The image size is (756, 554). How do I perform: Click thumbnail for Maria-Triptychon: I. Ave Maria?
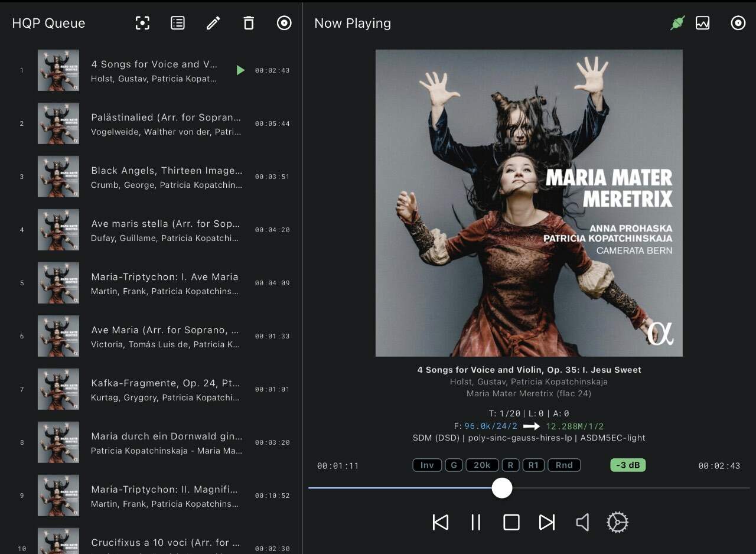(58, 283)
